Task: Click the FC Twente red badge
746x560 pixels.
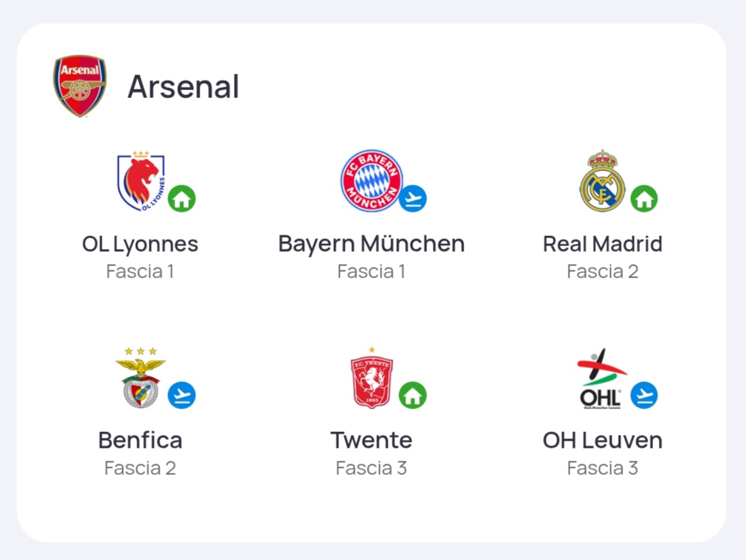Action: tap(372, 378)
